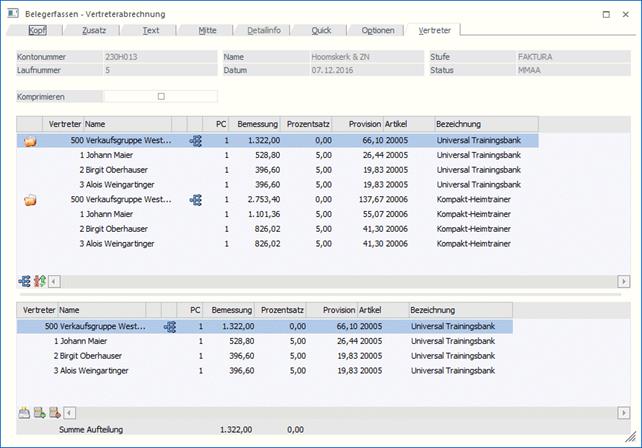Click hierarchy icon in the 2.753,40 group row

click(196, 200)
